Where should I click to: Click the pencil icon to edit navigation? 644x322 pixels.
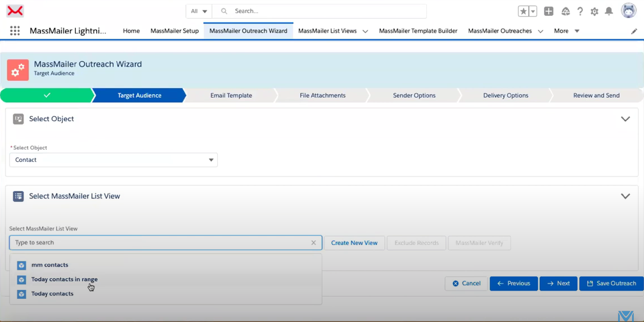coord(634,31)
